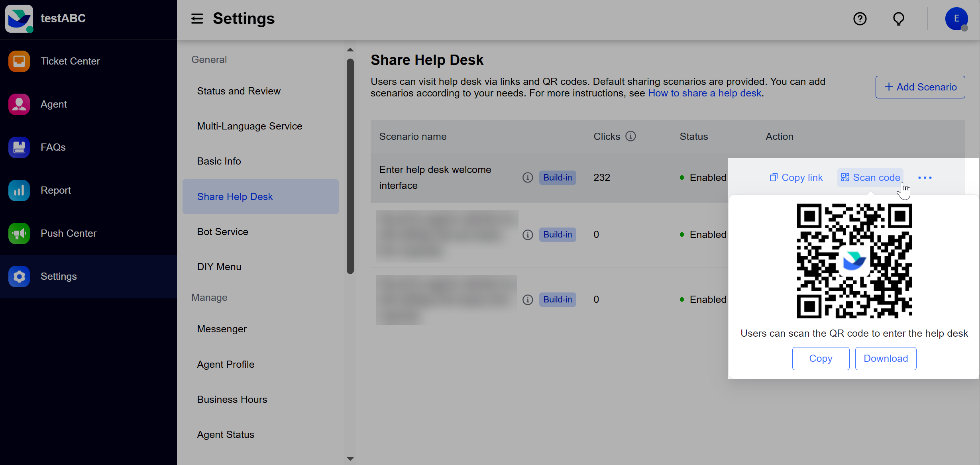This screenshot has height=465, width=980.
Task: Click Build-in tag in the second row
Action: tap(558, 235)
